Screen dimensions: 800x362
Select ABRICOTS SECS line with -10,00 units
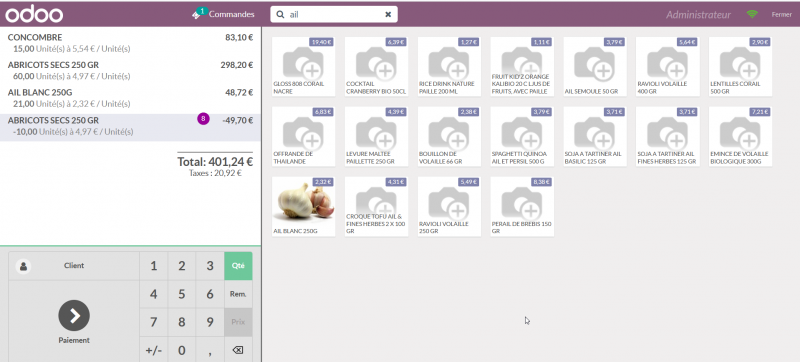click(130, 126)
